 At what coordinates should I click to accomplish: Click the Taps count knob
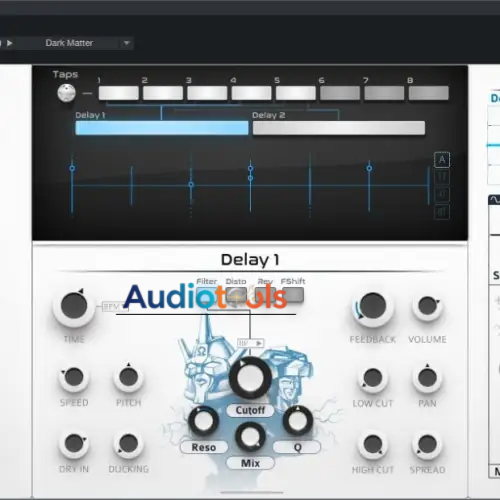click(x=66, y=93)
